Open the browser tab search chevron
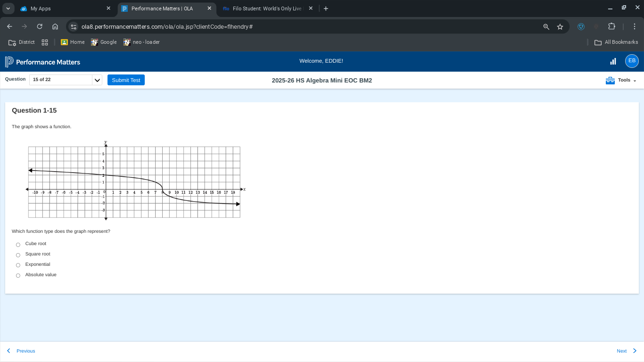The height and width of the screenshot is (362, 644). (x=8, y=8)
